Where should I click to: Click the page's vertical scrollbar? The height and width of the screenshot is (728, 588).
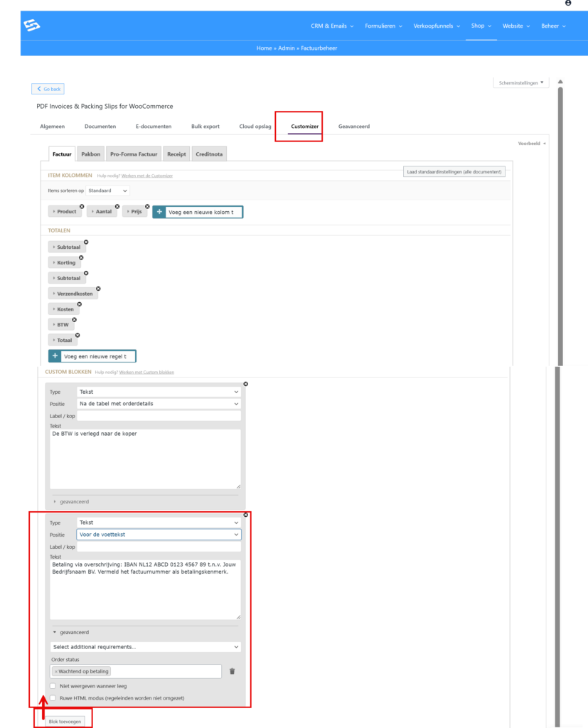(x=560, y=213)
